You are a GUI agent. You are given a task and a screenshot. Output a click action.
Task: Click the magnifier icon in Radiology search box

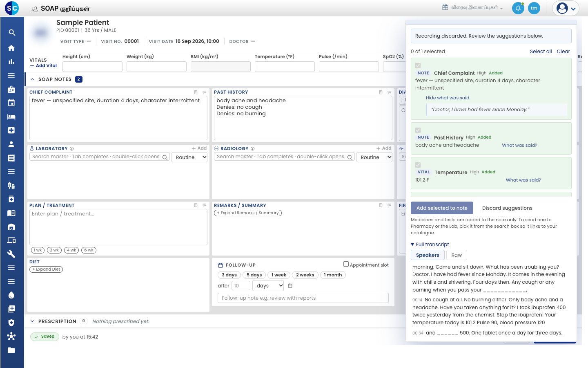[x=350, y=157]
